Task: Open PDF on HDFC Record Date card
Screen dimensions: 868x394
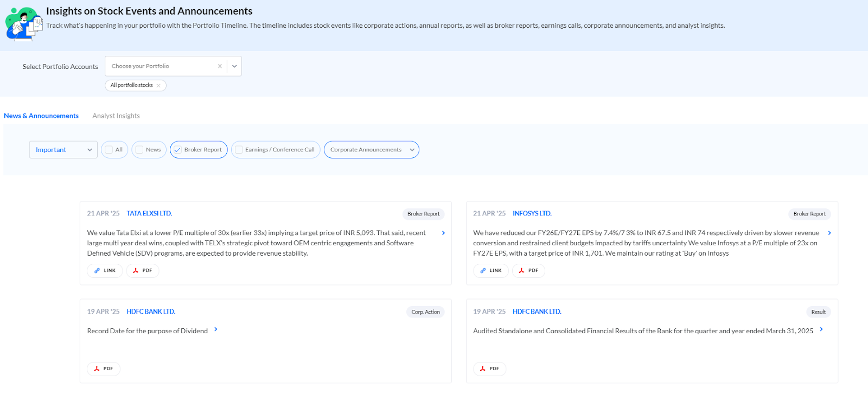Action: [x=104, y=368]
